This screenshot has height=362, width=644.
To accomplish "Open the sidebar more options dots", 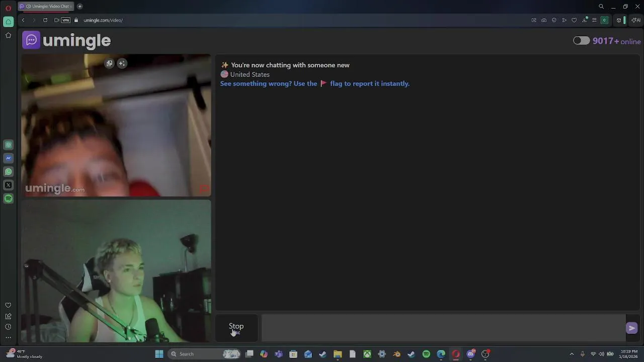I will point(8,337).
